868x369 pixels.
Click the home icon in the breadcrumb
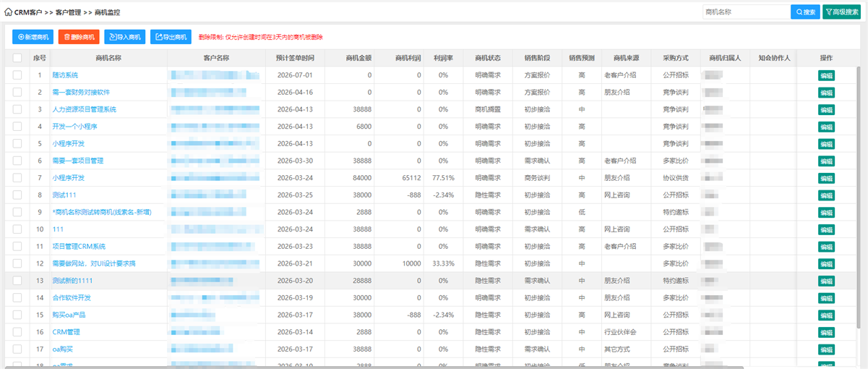tap(8, 12)
